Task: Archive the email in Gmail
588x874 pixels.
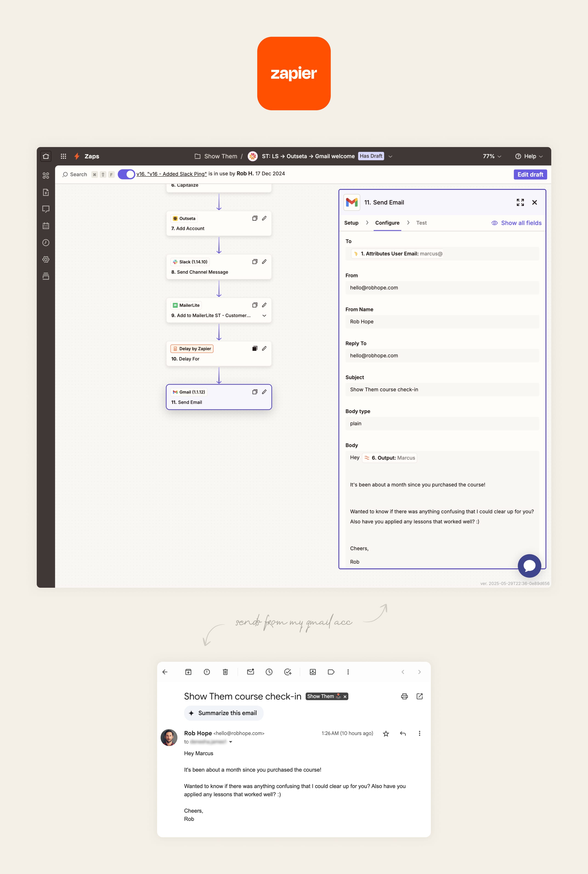Action: (188, 672)
